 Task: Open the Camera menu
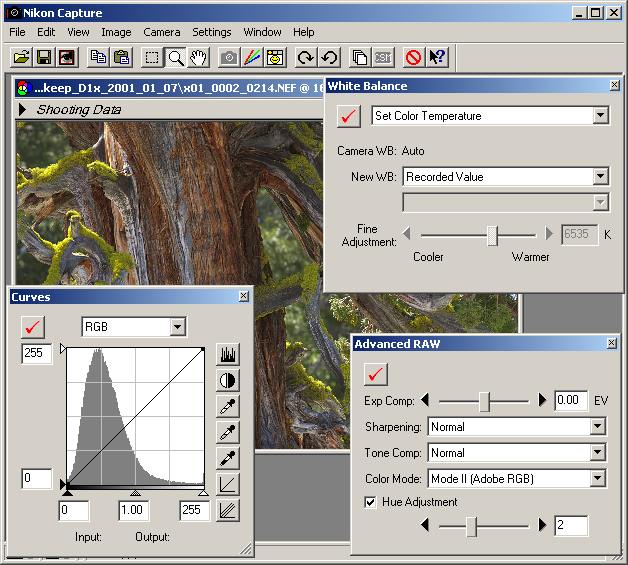(x=161, y=32)
